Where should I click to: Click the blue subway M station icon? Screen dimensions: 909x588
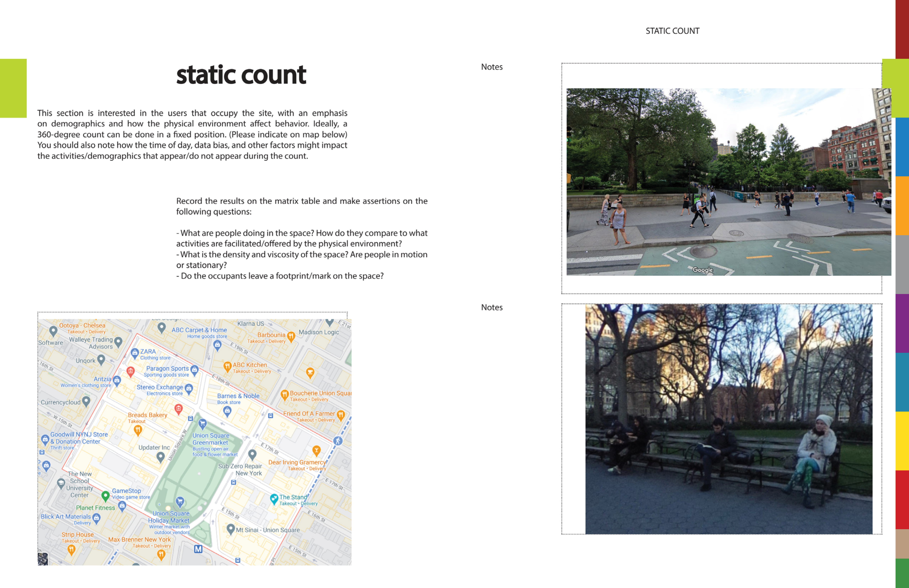click(198, 549)
